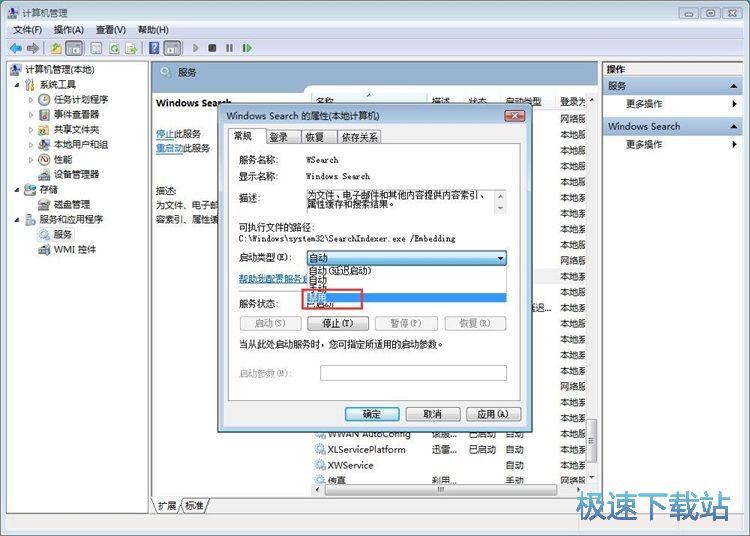Switch to the 标准 view tab
Image resolution: width=750 pixels, height=536 pixels.
coord(194,505)
